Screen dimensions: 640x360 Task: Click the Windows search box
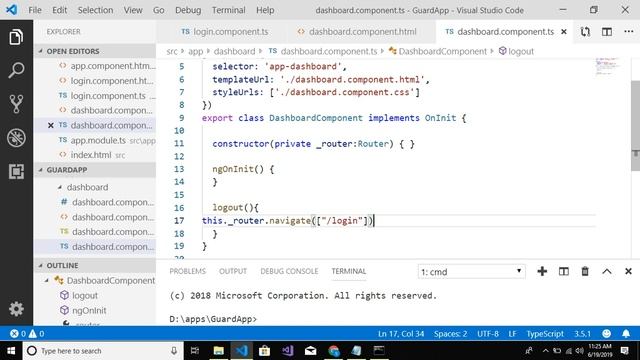104,351
